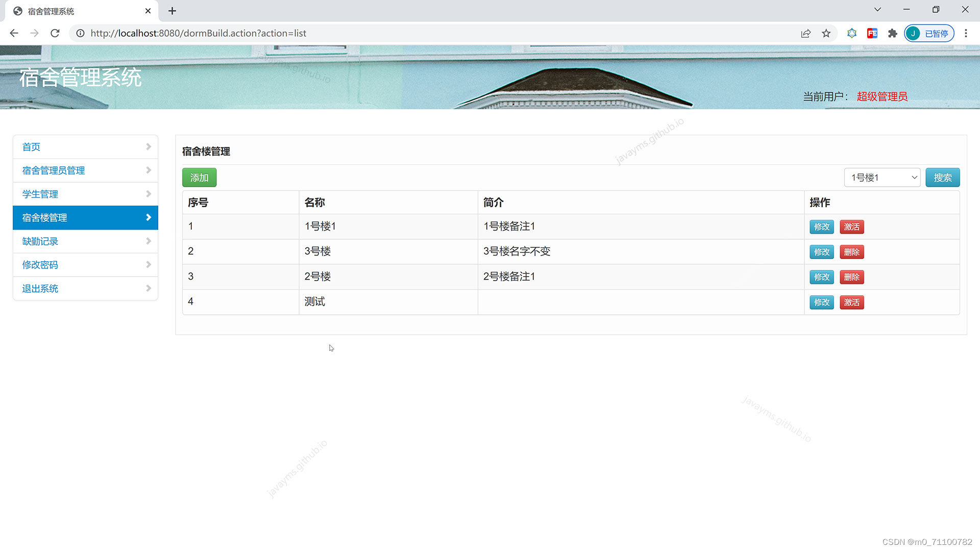Viewport: 980px width, 551px height.
Task: Click the browser address bar URL
Action: 198,33
